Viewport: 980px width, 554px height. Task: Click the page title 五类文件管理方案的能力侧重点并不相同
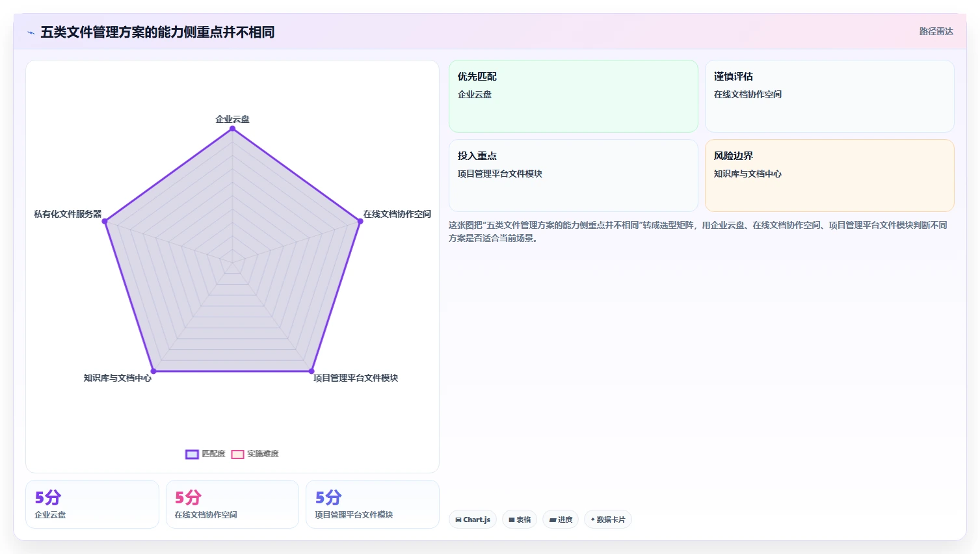[157, 33]
